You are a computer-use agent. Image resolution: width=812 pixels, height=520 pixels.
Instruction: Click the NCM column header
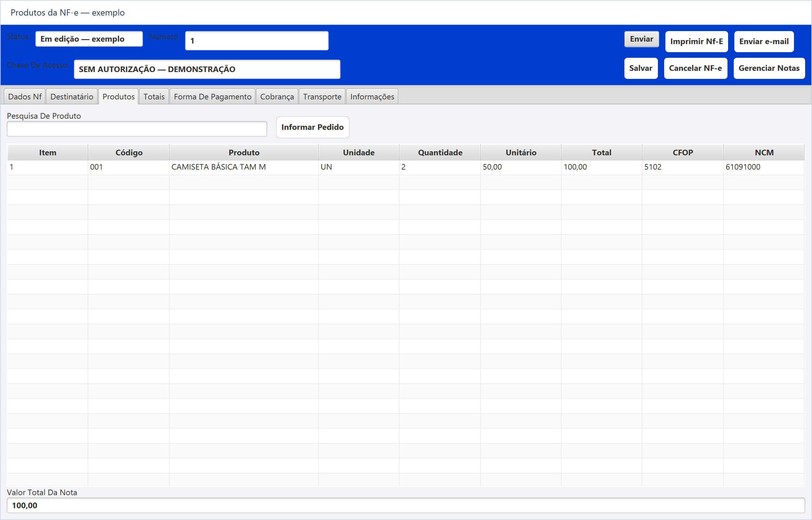764,153
